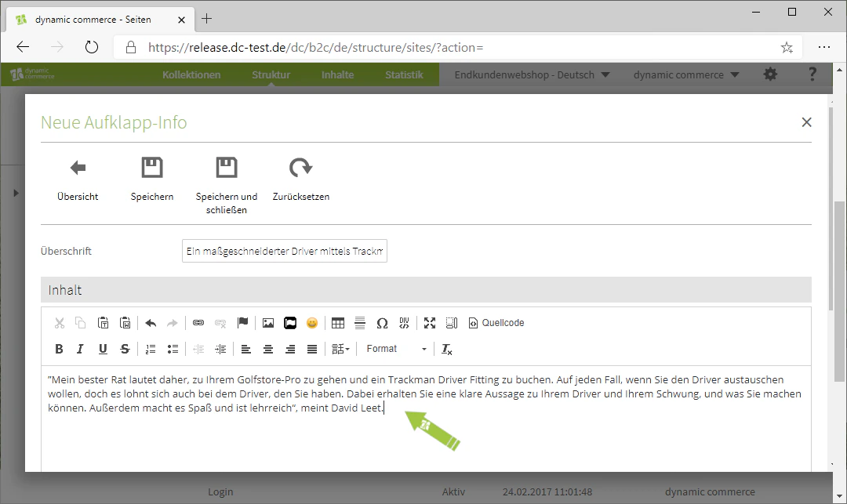Click the Unlink icon
Screen dimensions: 847x504
point(220,323)
